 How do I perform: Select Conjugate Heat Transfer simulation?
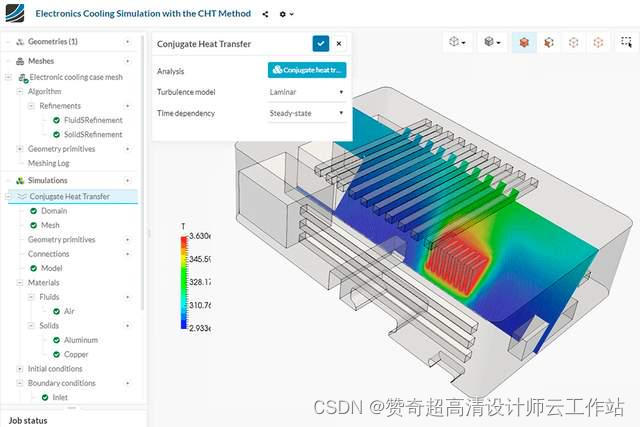click(x=69, y=196)
